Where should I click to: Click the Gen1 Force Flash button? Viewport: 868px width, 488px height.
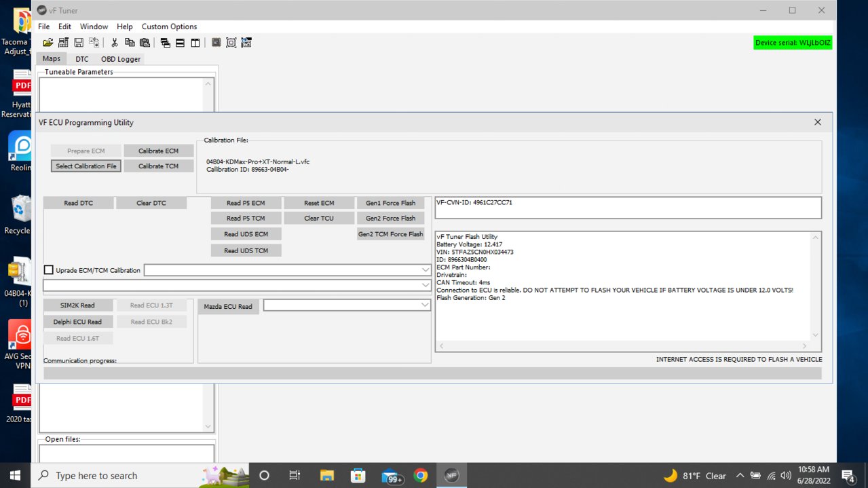(391, 203)
